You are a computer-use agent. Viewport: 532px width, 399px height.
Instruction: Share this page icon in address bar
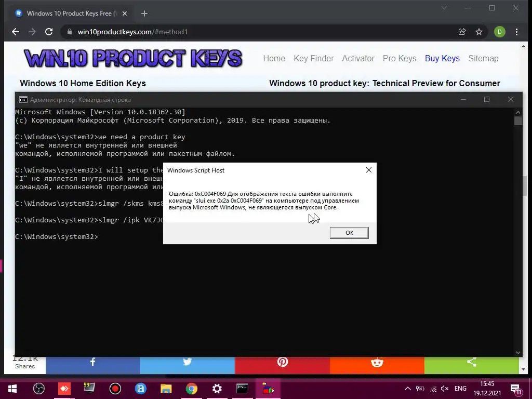pyautogui.click(x=462, y=32)
